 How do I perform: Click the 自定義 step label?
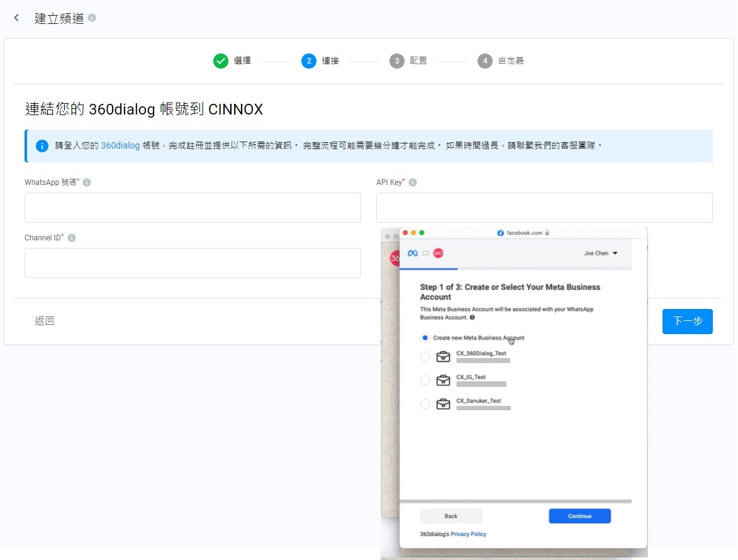(x=511, y=60)
